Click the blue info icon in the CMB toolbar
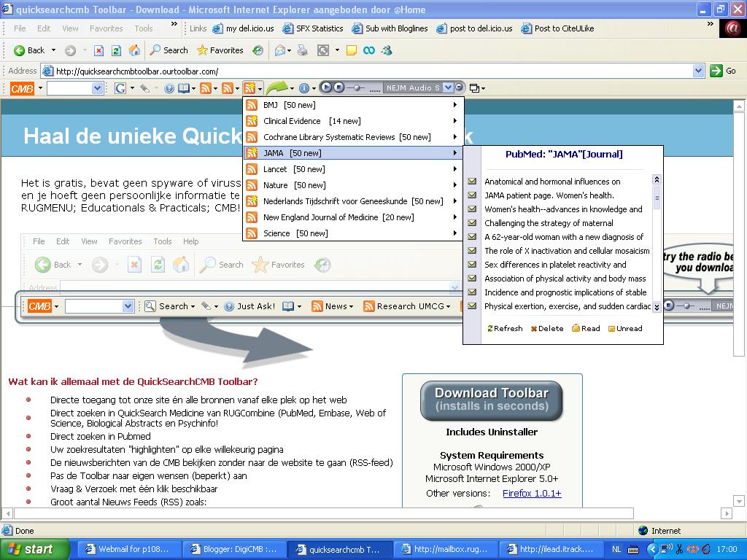747x560 pixels. [x=303, y=88]
